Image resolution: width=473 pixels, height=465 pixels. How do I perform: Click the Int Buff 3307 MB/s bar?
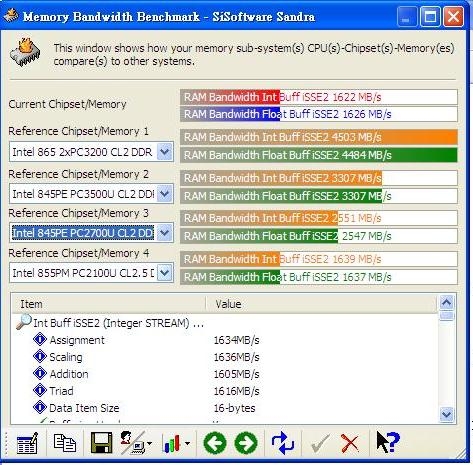pos(319,178)
